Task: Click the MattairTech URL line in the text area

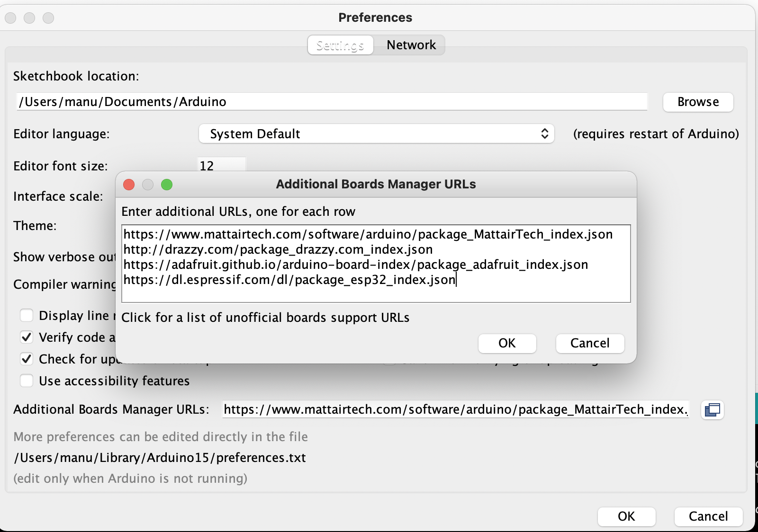Action: tap(368, 234)
